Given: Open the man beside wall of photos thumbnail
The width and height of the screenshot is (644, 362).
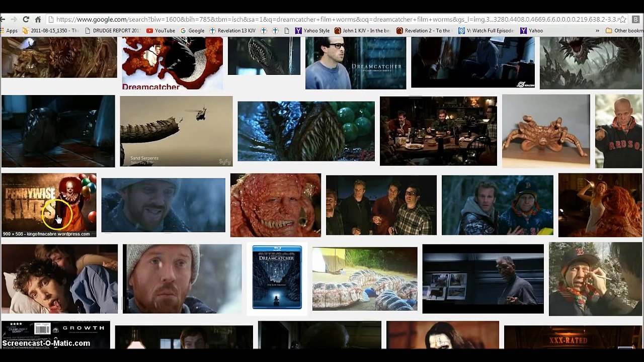Looking at the screenshot, I should [x=483, y=279].
